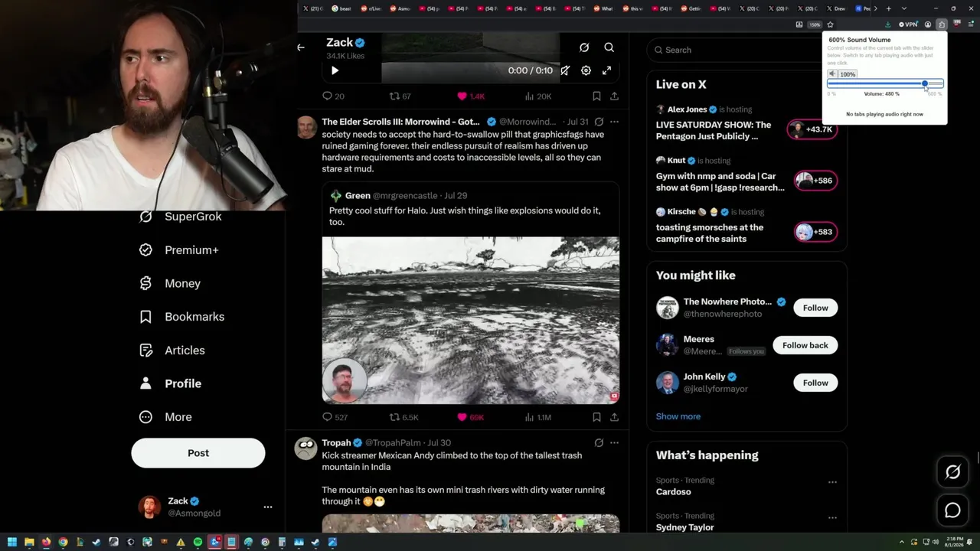The height and width of the screenshot is (551, 980).
Task: Join Kirsche's live space with +583
Action: click(x=815, y=232)
